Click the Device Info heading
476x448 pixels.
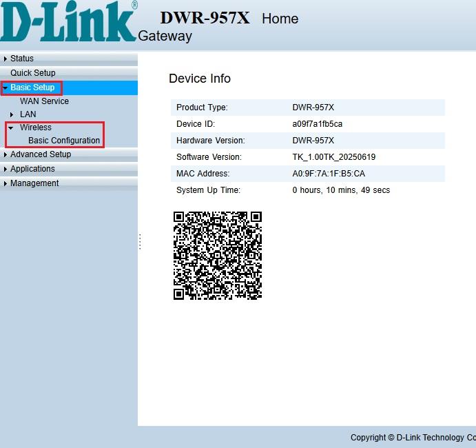click(x=200, y=79)
